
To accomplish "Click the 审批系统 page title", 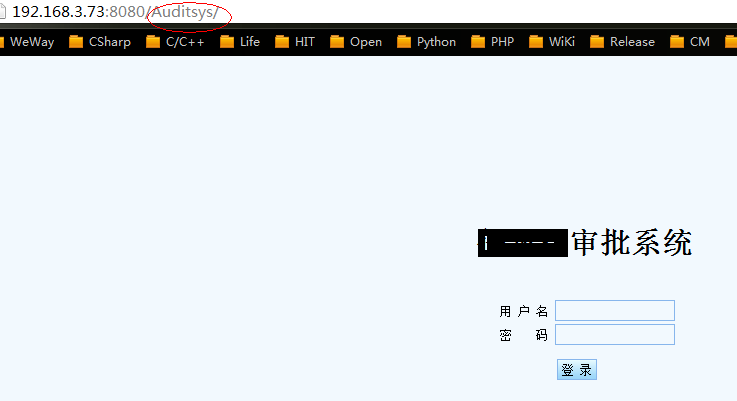I will [632, 243].
